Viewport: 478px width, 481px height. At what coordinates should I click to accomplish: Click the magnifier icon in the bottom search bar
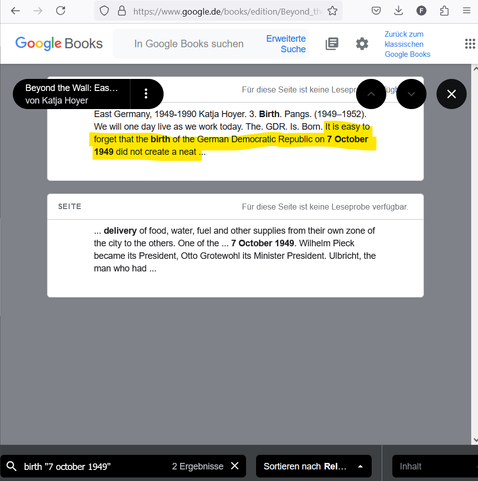click(x=11, y=466)
